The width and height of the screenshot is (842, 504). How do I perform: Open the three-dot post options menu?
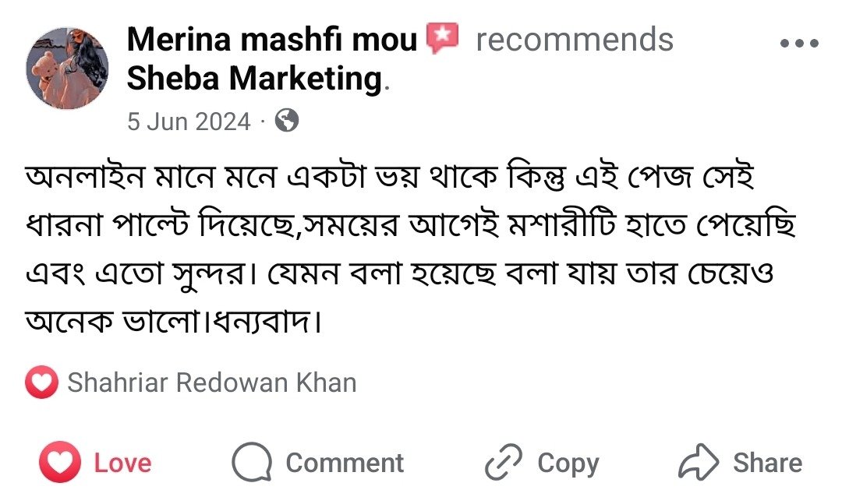tap(798, 44)
